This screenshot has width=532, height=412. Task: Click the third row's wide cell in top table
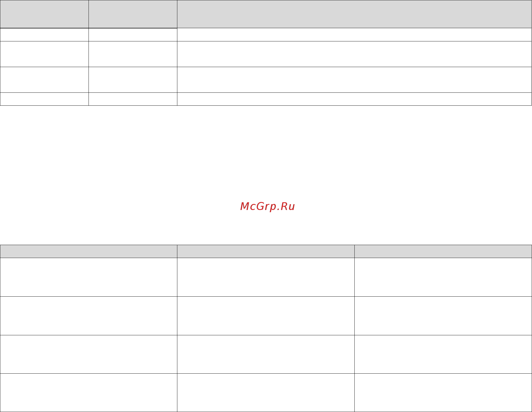354,80
